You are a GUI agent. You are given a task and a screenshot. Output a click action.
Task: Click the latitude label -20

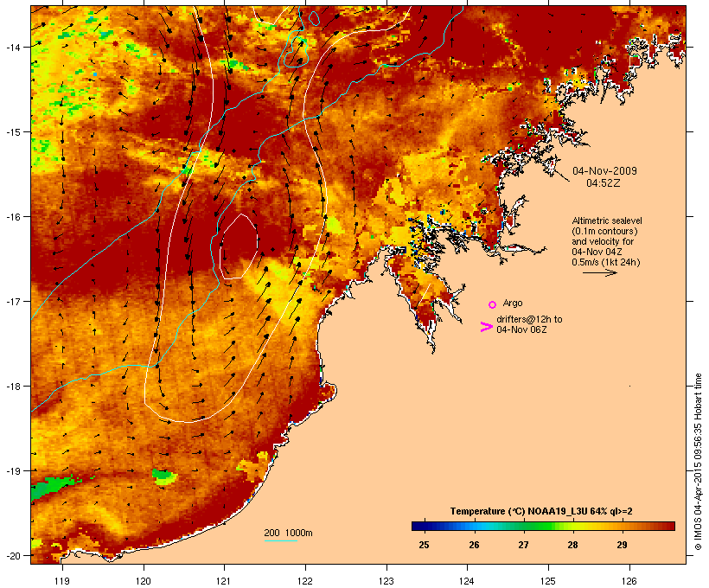[x=12, y=555]
